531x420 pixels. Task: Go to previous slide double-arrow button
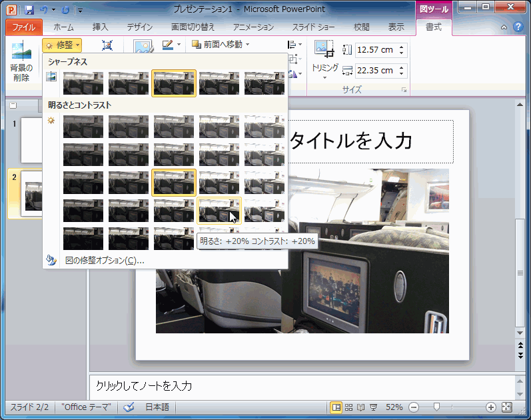point(520,345)
